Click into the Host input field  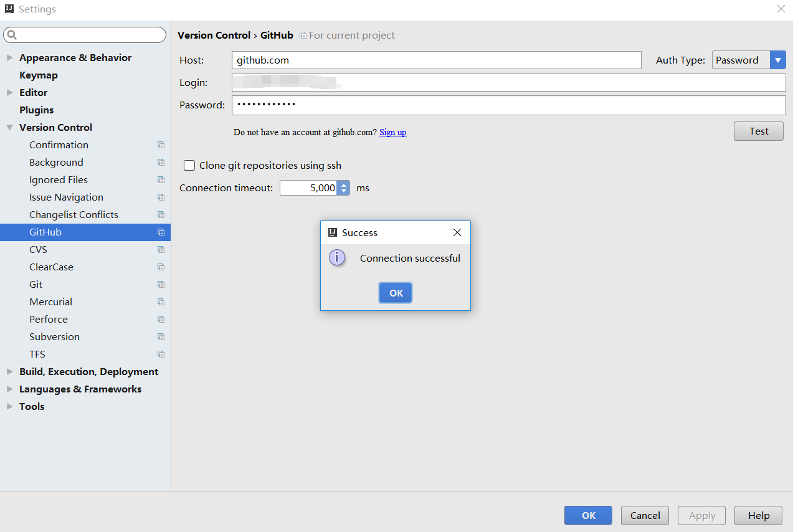pyautogui.click(x=437, y=60)
